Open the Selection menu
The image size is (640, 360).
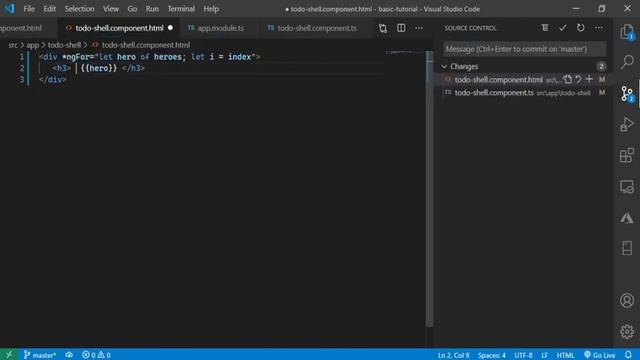point(79,9)
